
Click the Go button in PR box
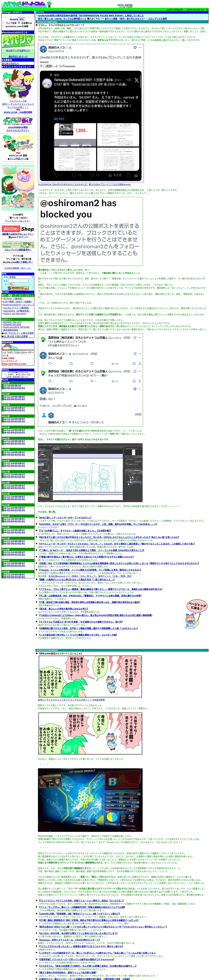[11, 284]
